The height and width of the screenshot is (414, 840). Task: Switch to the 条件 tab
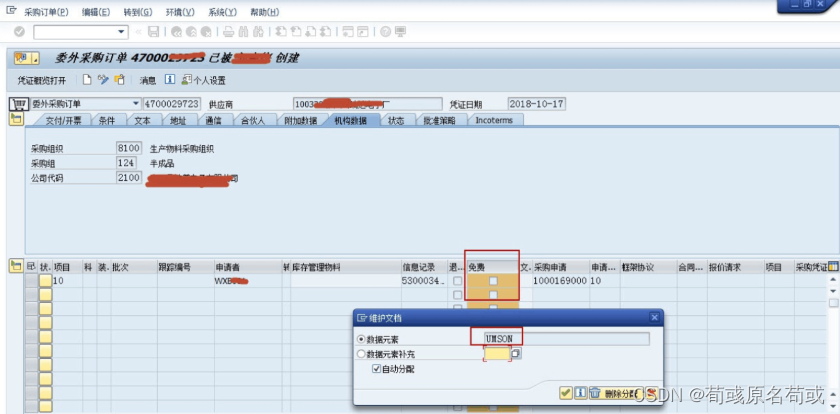[107, 121]
